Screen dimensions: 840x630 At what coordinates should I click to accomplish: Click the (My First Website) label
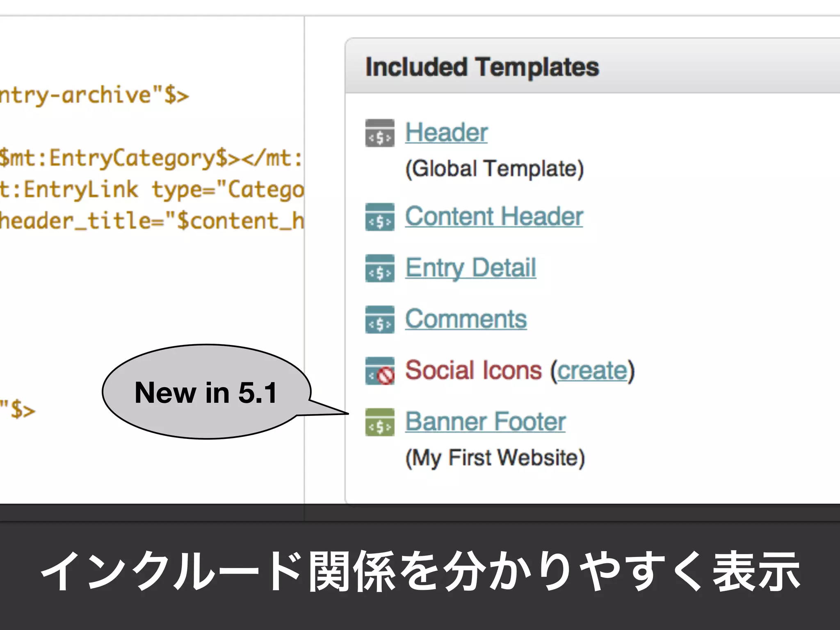[495, 458]
